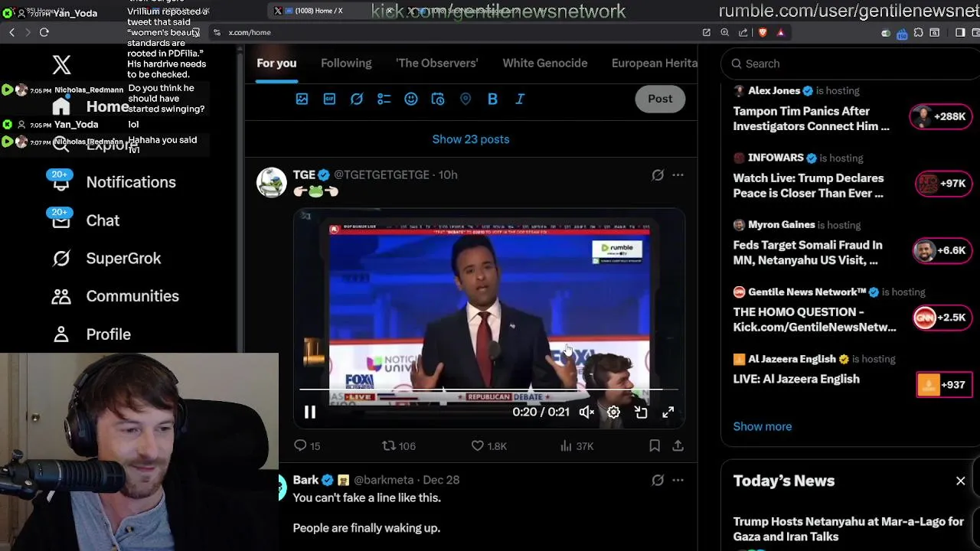Toggle browser sidebar panel icon
Viewport: 980px width, 551px height.
click(x=960, y=33)
